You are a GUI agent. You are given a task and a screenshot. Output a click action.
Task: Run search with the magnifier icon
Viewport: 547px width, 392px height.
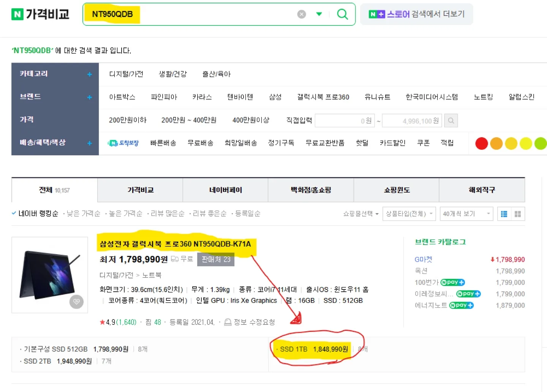[342, 14]
